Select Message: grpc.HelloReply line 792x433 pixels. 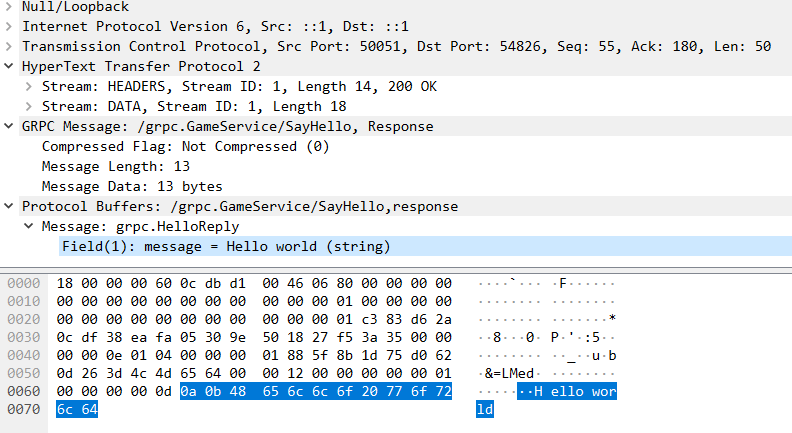[x=140, y=226]
